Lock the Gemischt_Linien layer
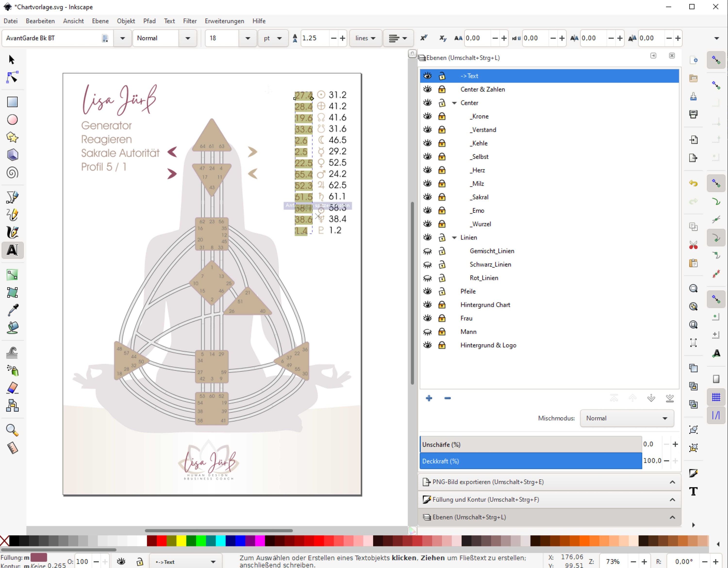The width and height of the screenshot is (728, 568). click(x=442, y=251)
